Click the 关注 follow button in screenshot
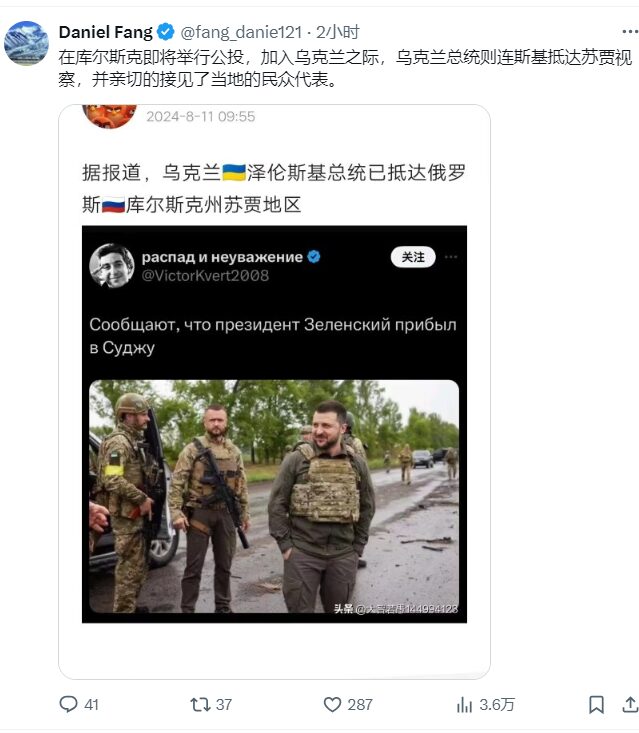 (413, 257)
